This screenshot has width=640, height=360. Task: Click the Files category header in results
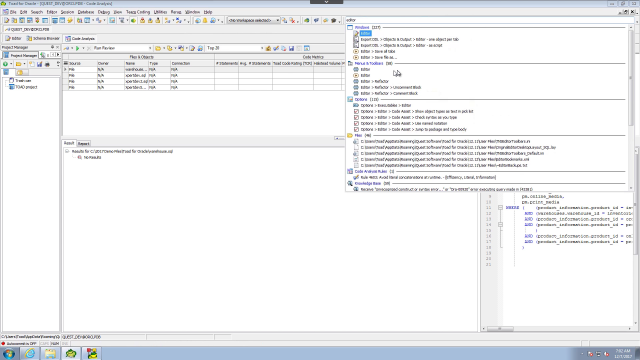[358, 136]
